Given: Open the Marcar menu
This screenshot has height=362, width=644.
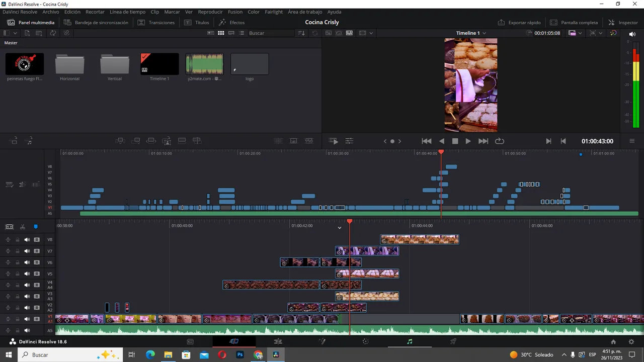Looking at the screenshot, I should tap(172, 12).
